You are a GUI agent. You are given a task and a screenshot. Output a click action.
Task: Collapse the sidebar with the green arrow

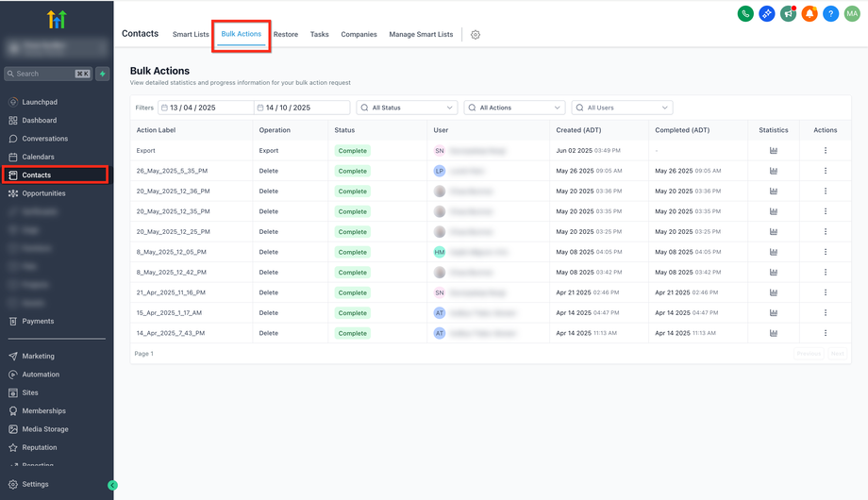[112, 485]
